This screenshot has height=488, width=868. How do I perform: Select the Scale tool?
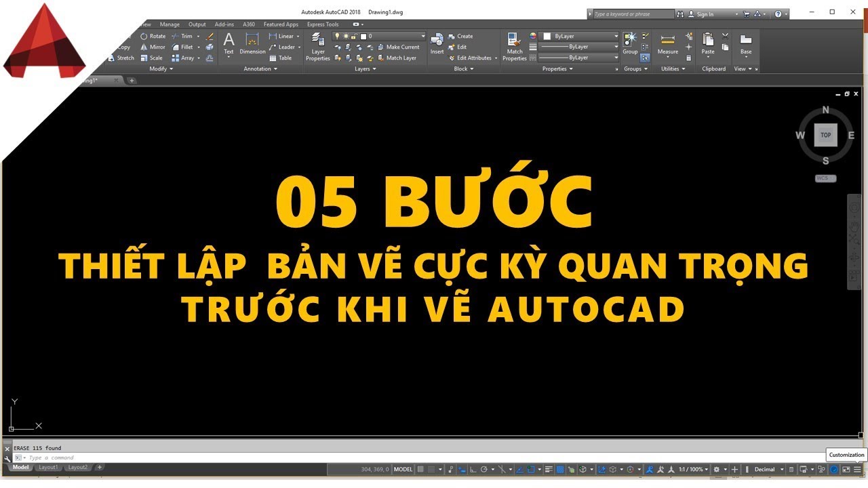click(x=151, y=58)
